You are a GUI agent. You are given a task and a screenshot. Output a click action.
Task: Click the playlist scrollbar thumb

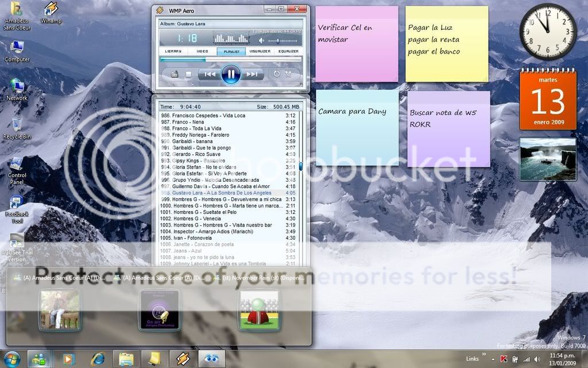click(300, 166)
